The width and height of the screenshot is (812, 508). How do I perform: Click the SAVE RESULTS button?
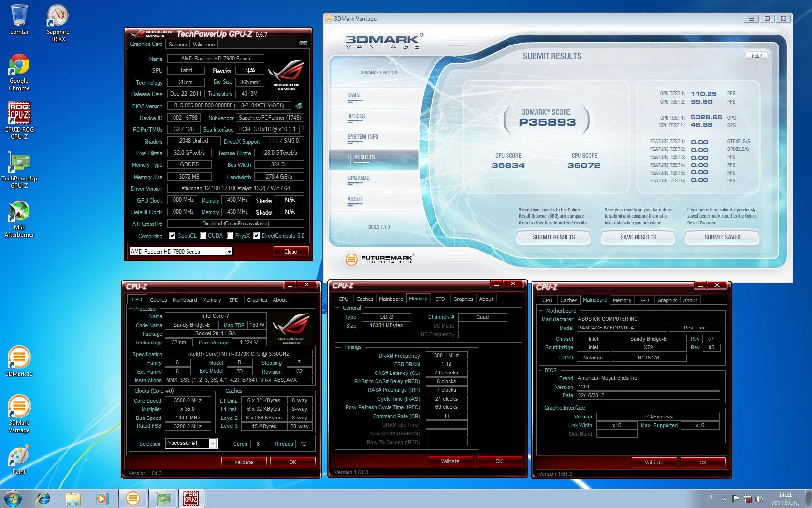(x=638, y=237)
